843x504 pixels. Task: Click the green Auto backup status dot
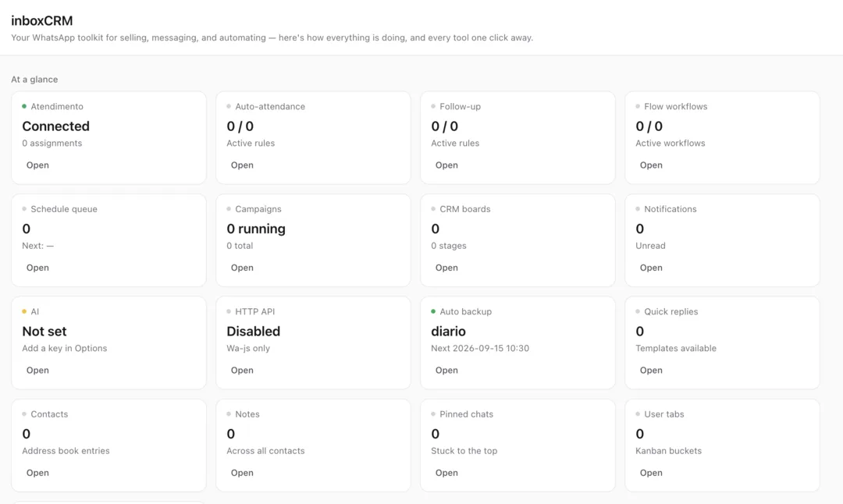coord(433,311)
